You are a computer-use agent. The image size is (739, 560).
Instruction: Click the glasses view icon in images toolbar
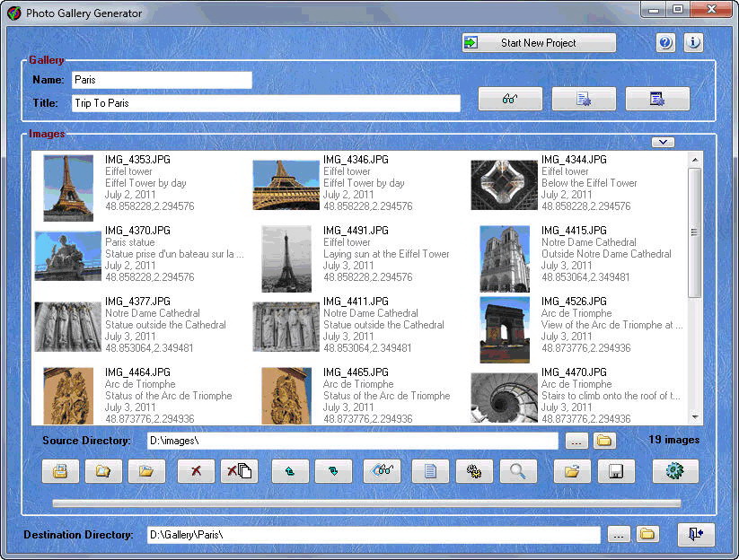[x=382, y=471]
